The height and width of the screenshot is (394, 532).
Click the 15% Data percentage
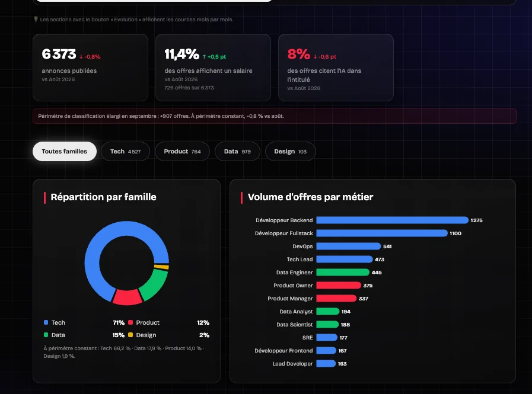coord(119,335)
